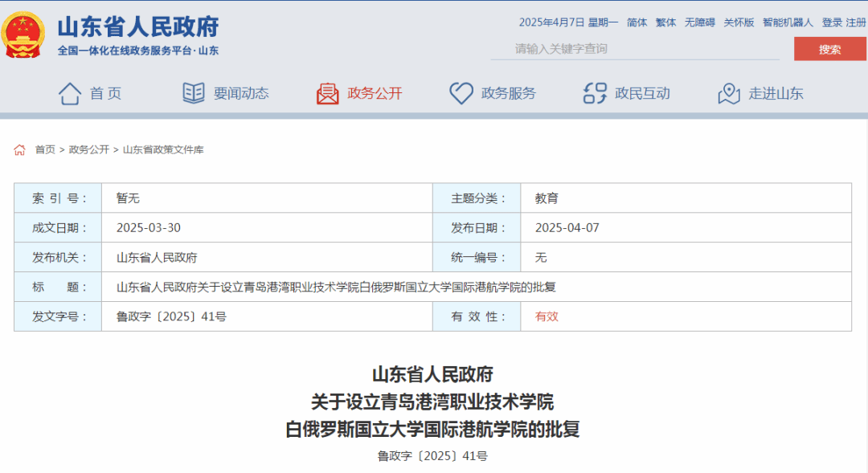The width and height of the screenshot is (868, 473).
Task: Click the red document icon beside 政务公开
Action: (328, 93)
